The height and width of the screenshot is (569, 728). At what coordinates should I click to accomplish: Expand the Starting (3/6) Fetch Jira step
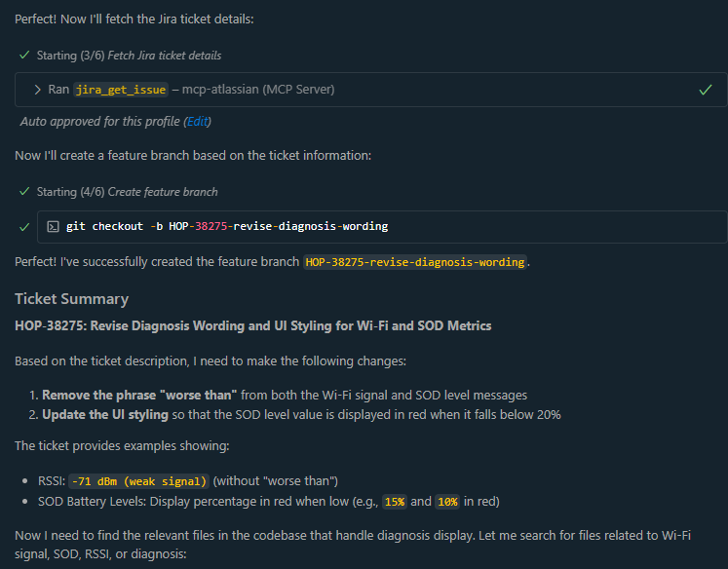coord(129,56)
